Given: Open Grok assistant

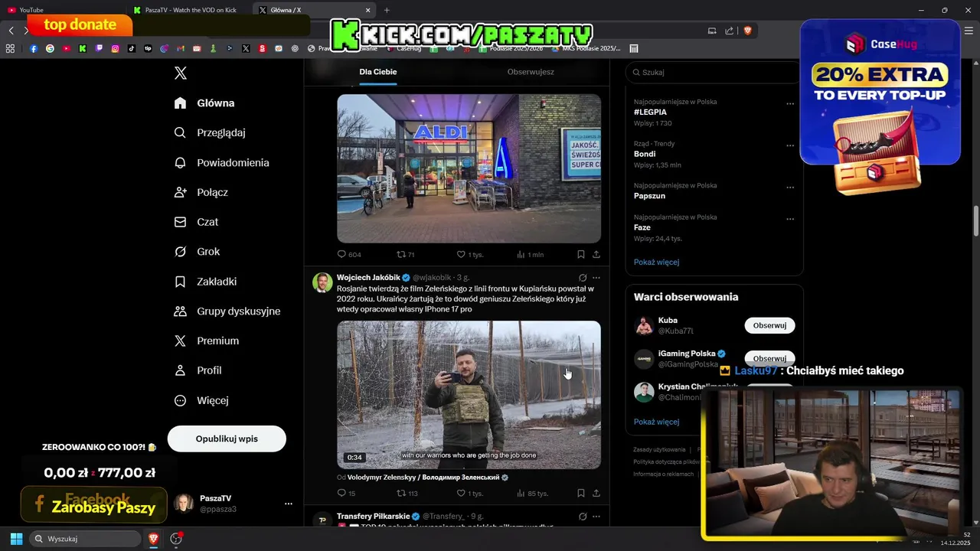Looking at the screenshot, I should tap(197, 251).
